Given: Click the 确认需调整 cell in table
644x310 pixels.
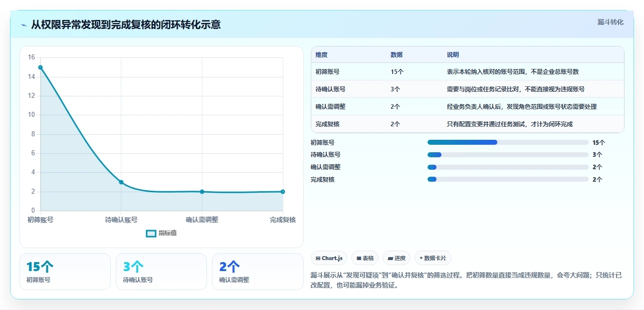Looking at the screenshot, I should [331, 106].
